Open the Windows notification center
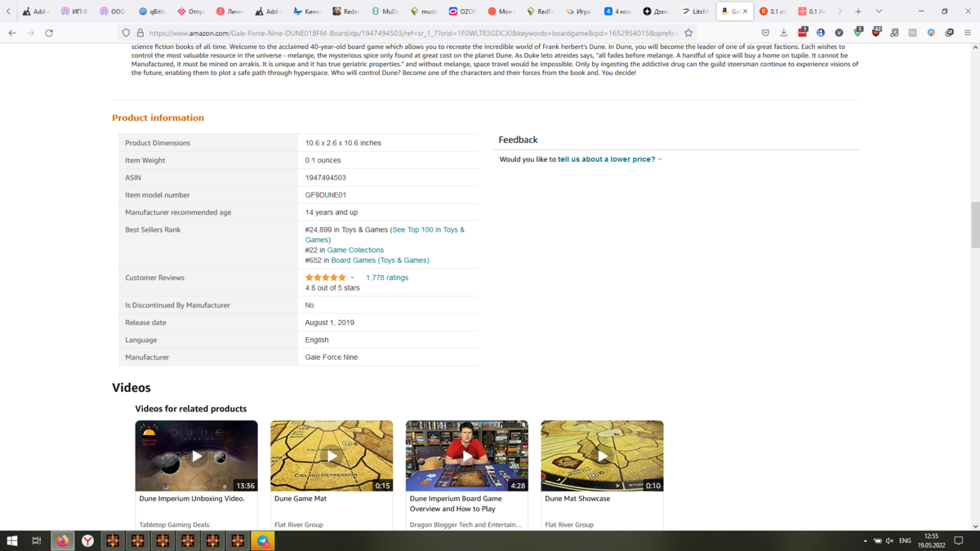Viewport: 980px width, 551px height. point(959,540)
